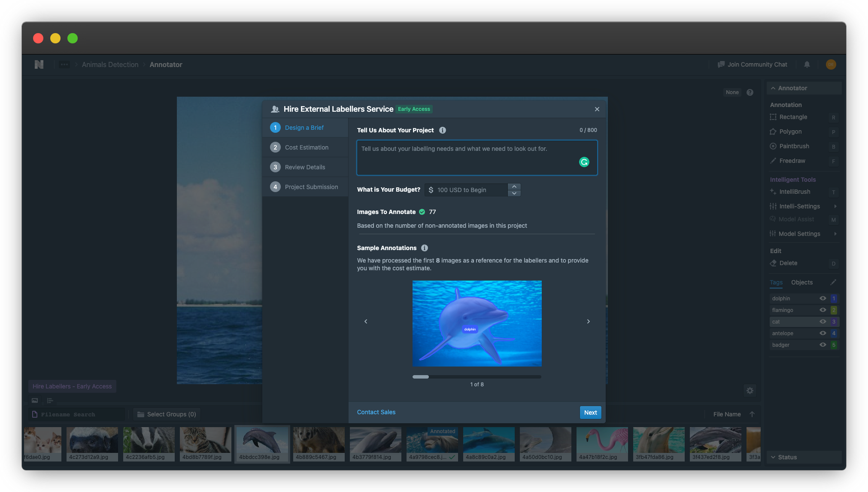868x492 pixels.
Task: Show the next sample annotation
Action: (589, 321)
